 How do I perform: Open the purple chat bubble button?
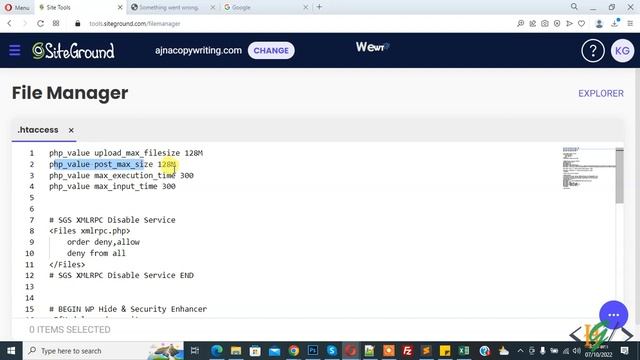[x=613, y=315]
